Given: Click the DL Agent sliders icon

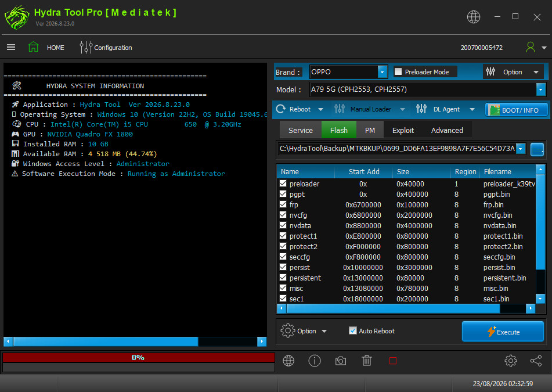Looking at the screenshot, I should pos(421,109).
